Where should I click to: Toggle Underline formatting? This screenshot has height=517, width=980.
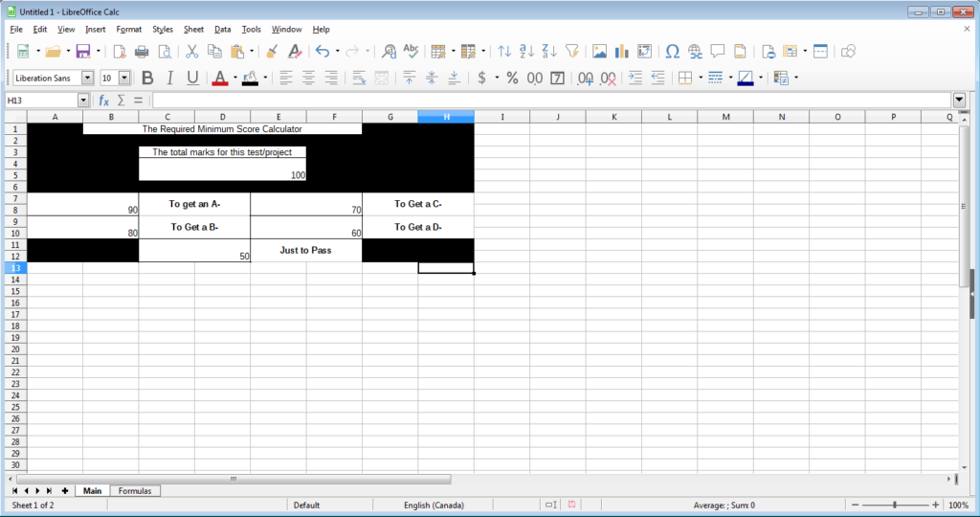192,78
